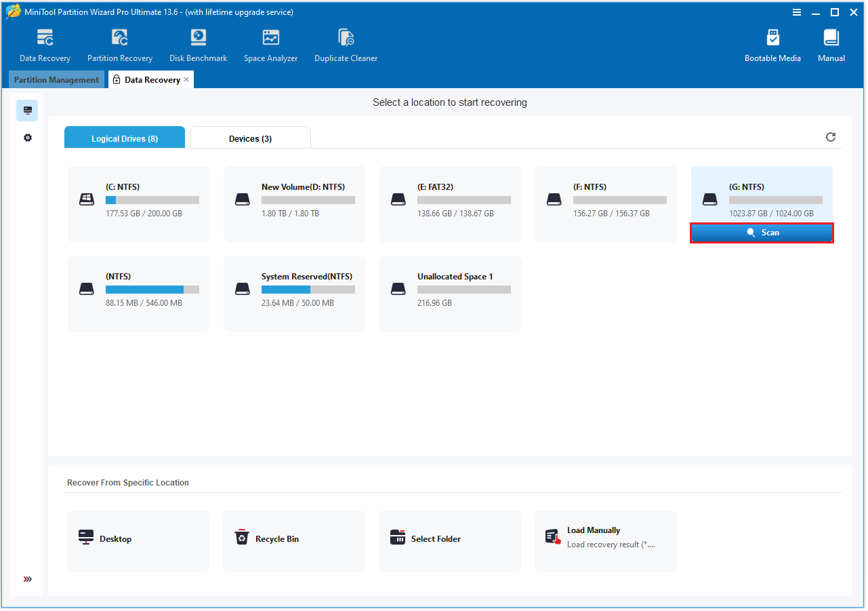Click the Unallocated Space 1 disk icon
Screen dimensions: 868x611
398,289
